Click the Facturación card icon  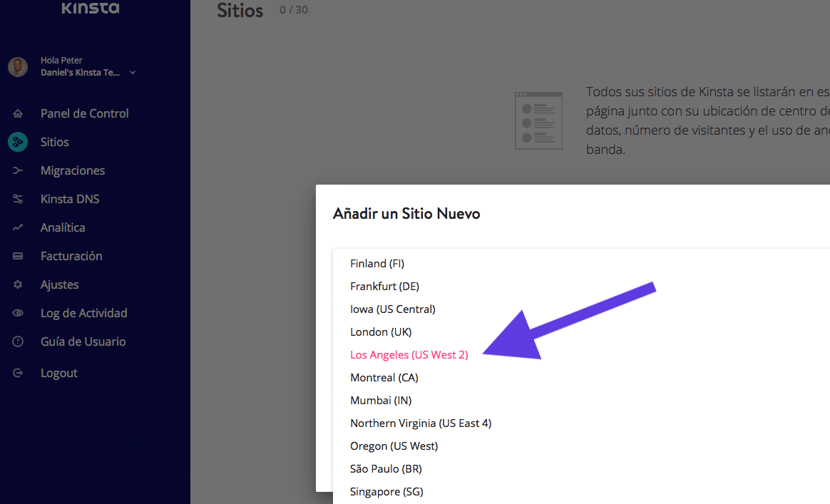tap(18, 256)
